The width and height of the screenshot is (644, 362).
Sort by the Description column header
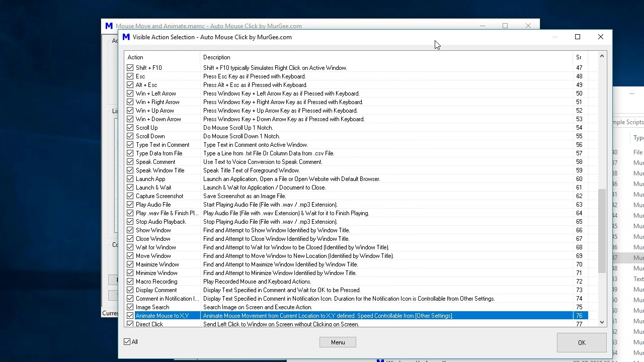tap(386, 57)
